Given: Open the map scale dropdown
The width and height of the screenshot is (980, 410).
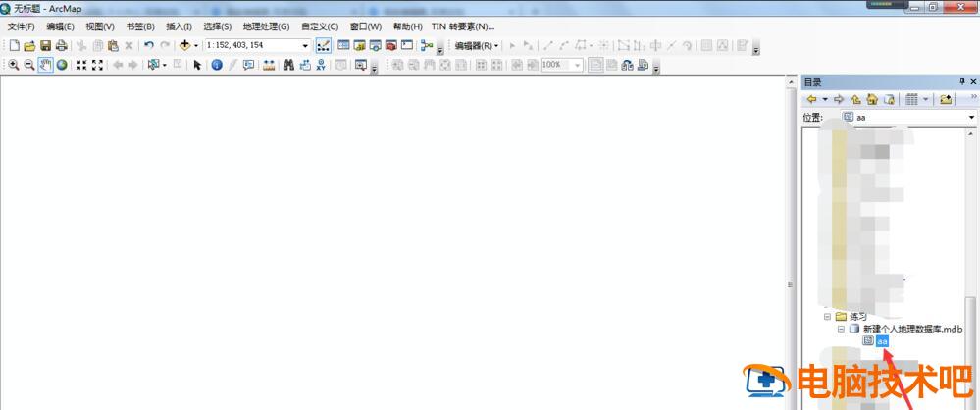Looking at the screenshot, I should pos(306,46).
